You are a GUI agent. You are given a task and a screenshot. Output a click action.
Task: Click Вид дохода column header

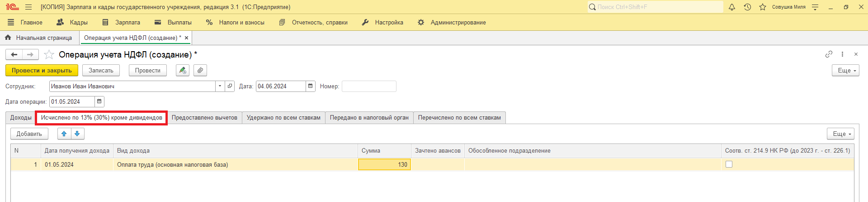(236, 151)
